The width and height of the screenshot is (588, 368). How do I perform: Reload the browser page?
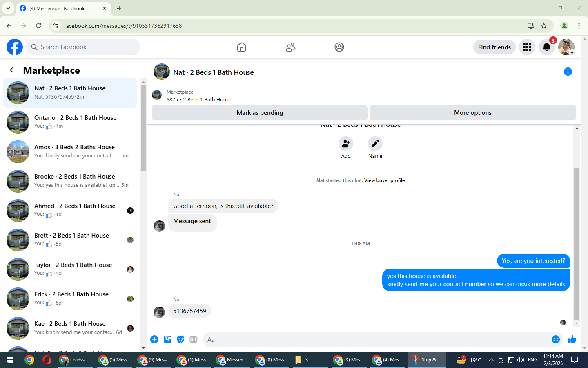tap(38, 26)
